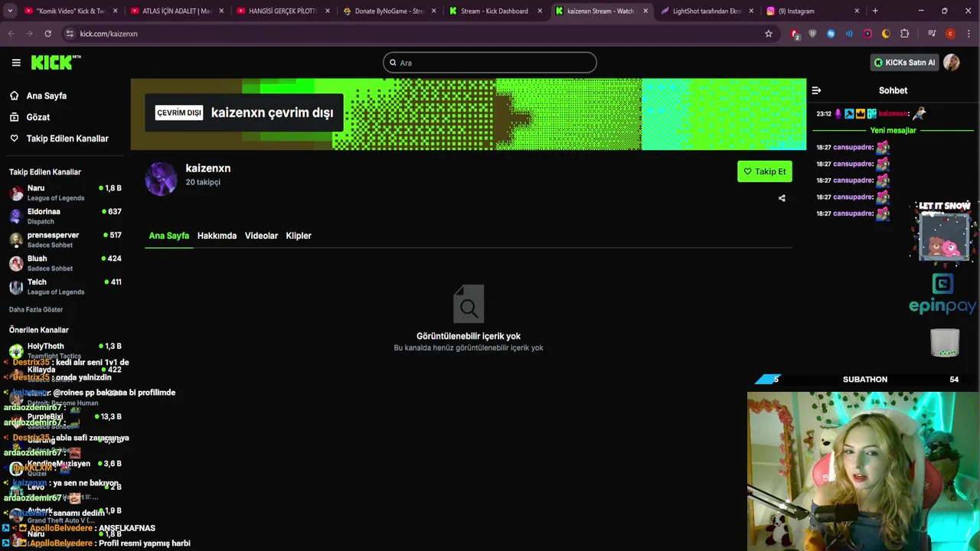Open Eldorinaa channel
Image resolution: width=980 pixels, height=551 pixels.
coord(65,217)
